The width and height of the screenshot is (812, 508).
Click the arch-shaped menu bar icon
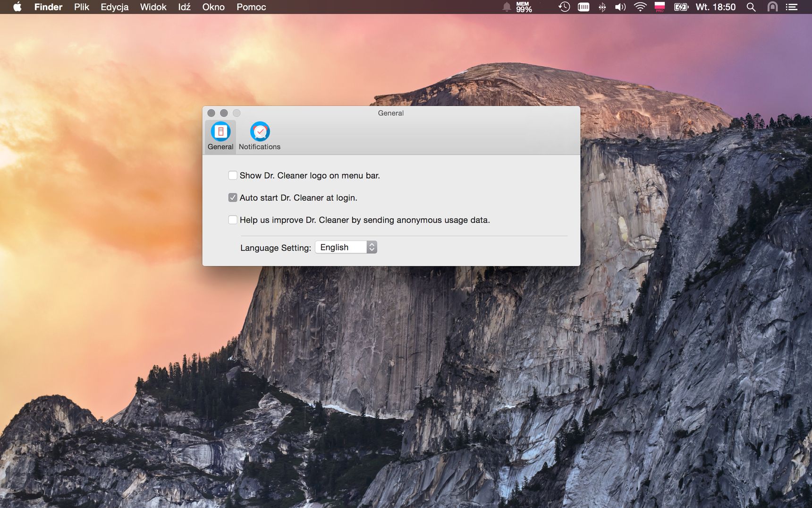pos(772,7)
